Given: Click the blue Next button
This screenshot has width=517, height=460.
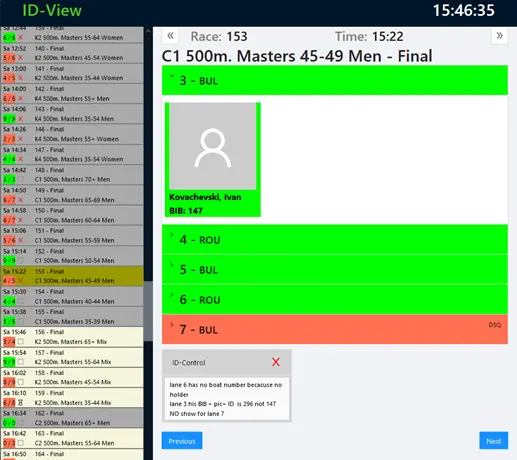Looking at the screenshot, I should click(x=494, y=441).
